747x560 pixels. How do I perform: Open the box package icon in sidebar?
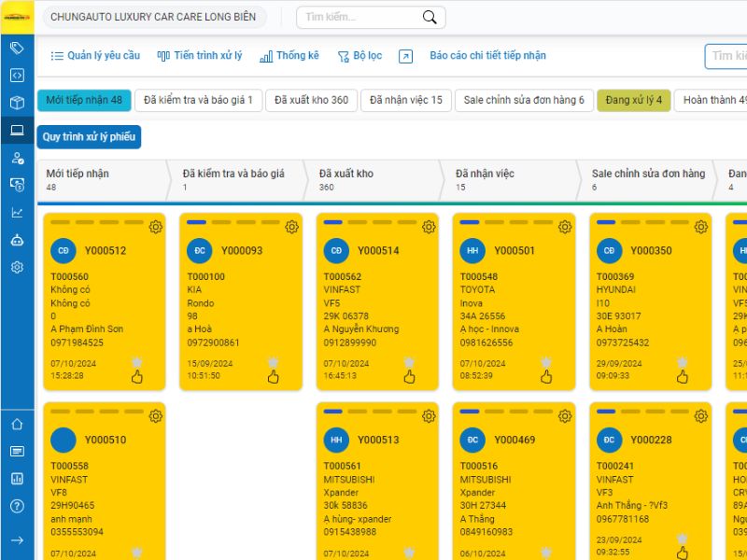coord(17,103)
